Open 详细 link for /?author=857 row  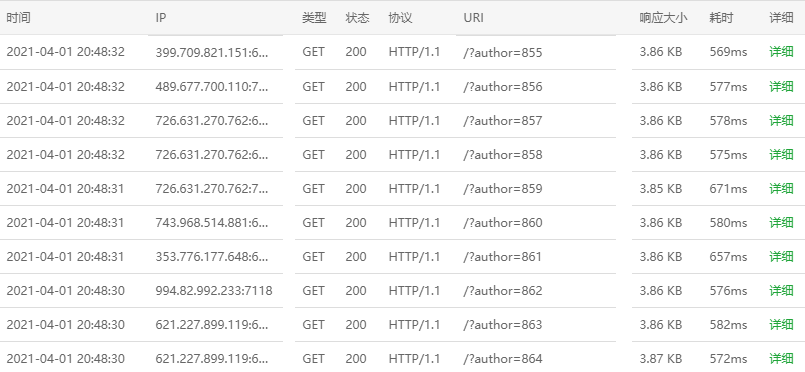click(x=781, y=120)
